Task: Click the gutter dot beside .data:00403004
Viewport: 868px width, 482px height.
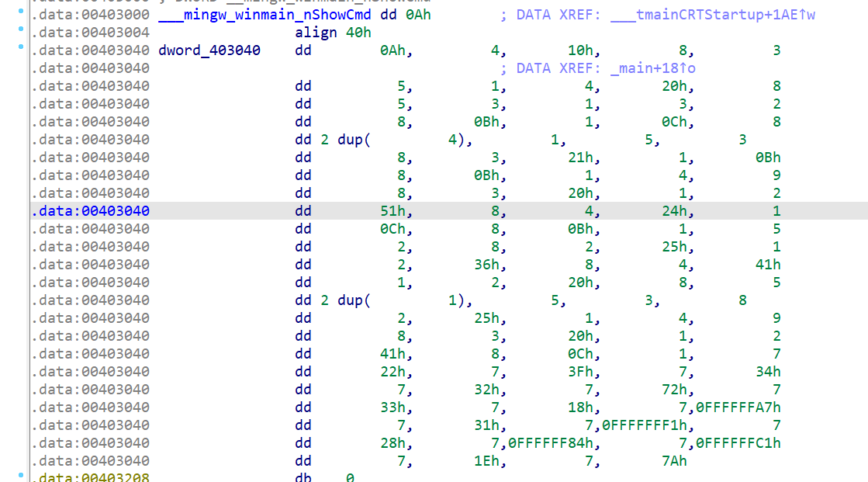Action: [21, 29]
